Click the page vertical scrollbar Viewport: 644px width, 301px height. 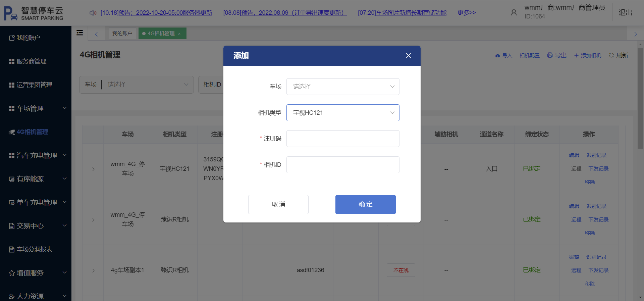coord(640,98)
